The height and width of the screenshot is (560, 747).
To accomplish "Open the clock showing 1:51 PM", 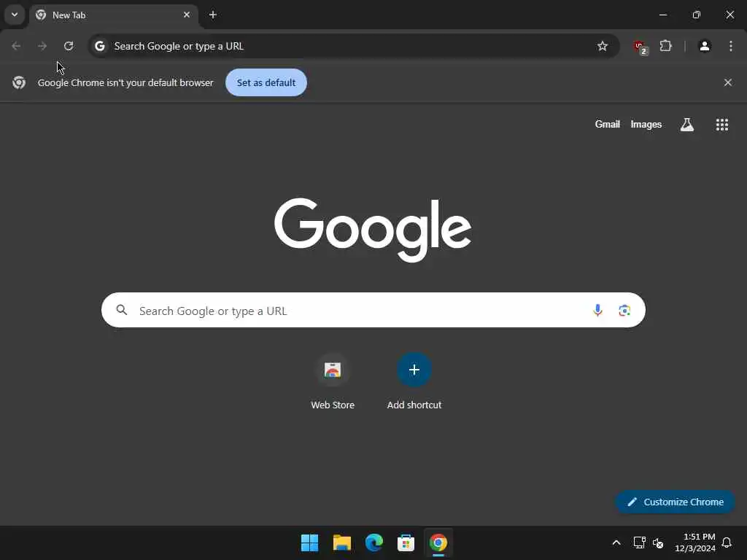I will pyautogui.click(x=694, y=542).
